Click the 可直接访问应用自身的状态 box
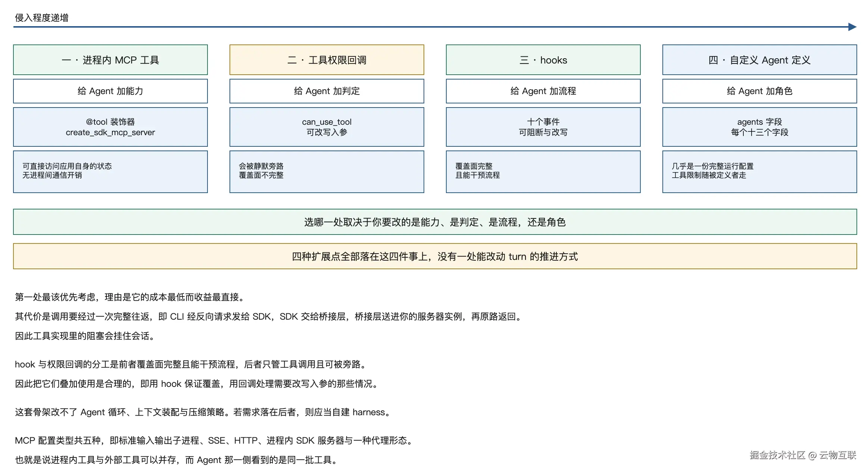This screenshot has width=868, height=472. pyautogui.click(x=110, y=172)
